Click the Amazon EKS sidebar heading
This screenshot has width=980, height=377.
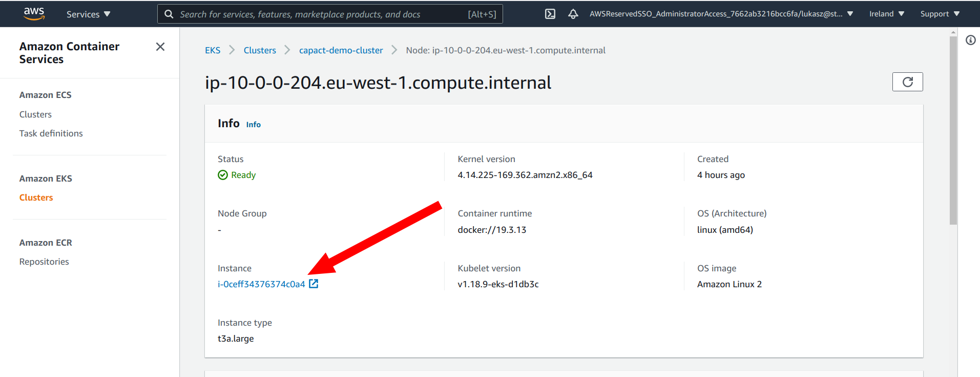pyautogui.click(x=46, y=178)
